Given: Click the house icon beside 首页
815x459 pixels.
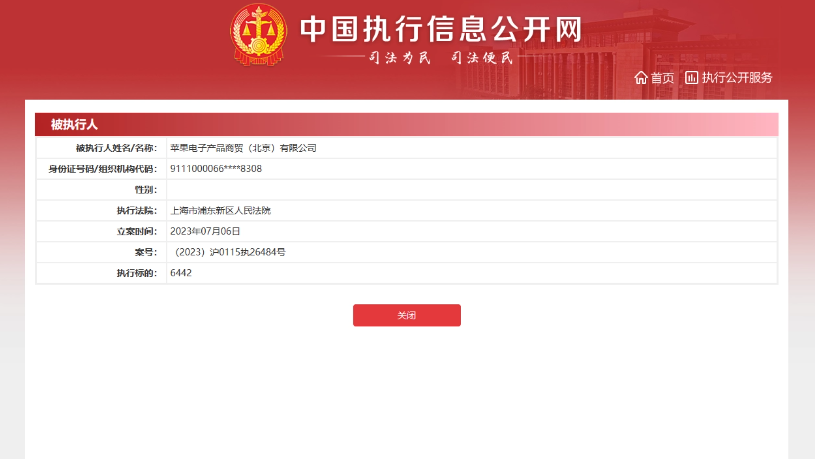Looking at the screenshot, I should tap(641, 78).
